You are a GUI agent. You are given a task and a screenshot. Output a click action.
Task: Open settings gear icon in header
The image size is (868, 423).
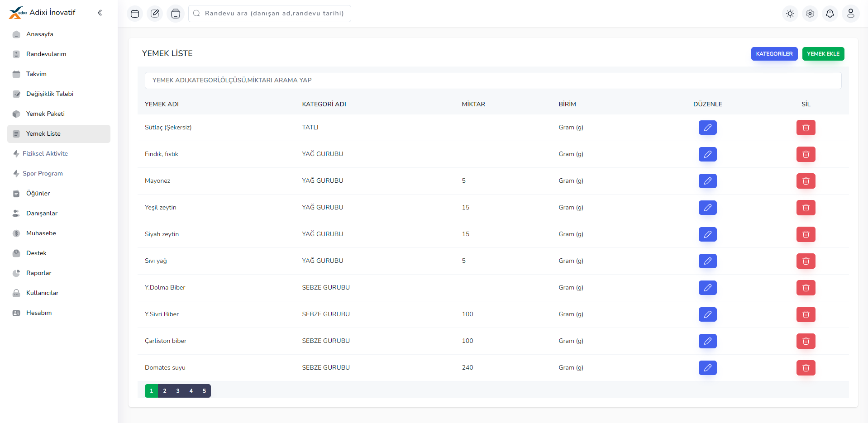pos(810,14)
